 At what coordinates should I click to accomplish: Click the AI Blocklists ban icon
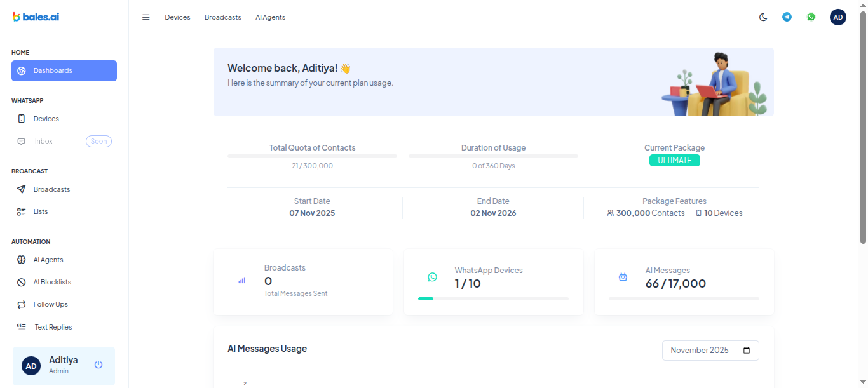click(x=22, y=282)
